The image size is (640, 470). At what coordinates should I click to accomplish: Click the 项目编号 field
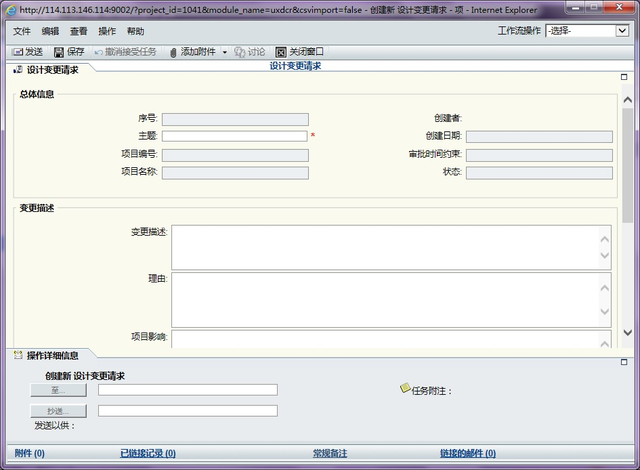point(235,155)
